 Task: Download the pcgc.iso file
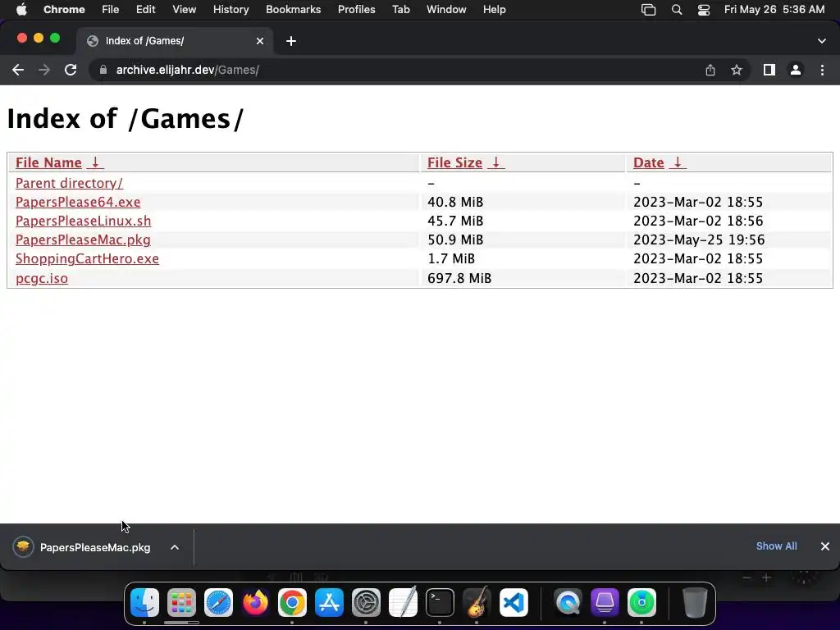[x=42, y=278]
